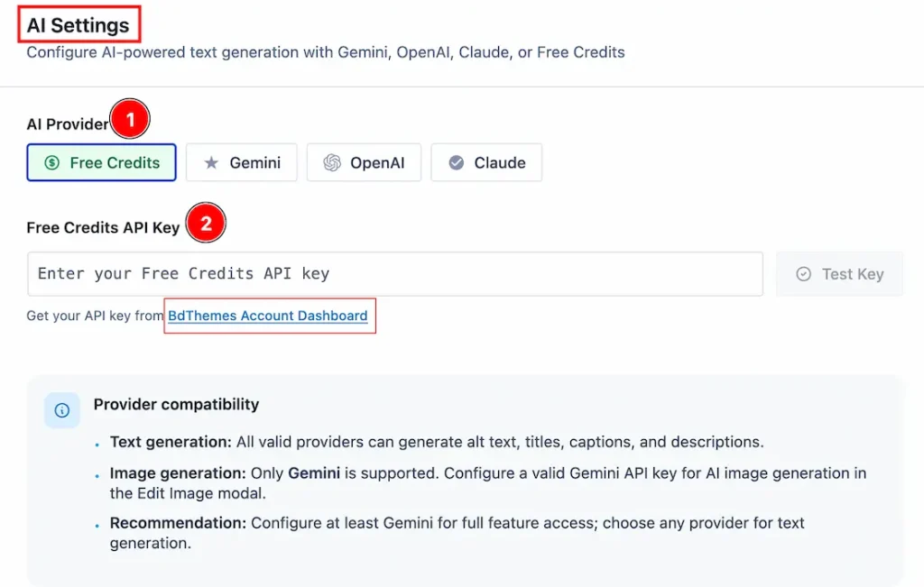Click the Test Key button

[x=839, y=274]
